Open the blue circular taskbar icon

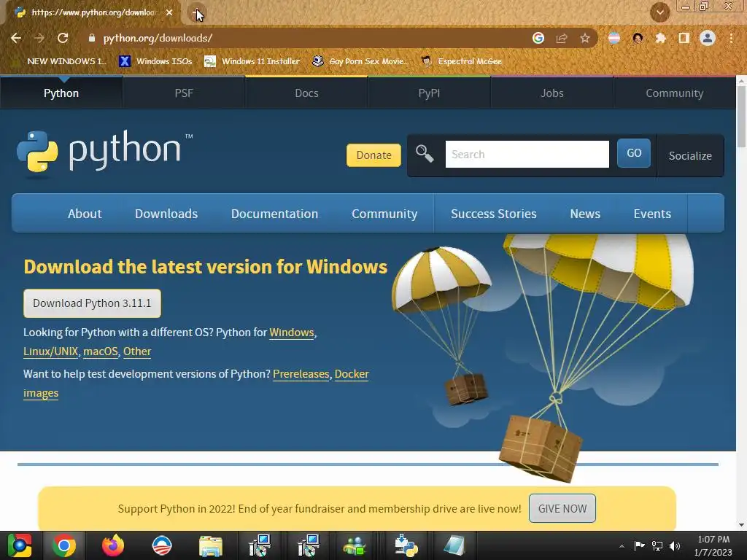tap(161, 545)
